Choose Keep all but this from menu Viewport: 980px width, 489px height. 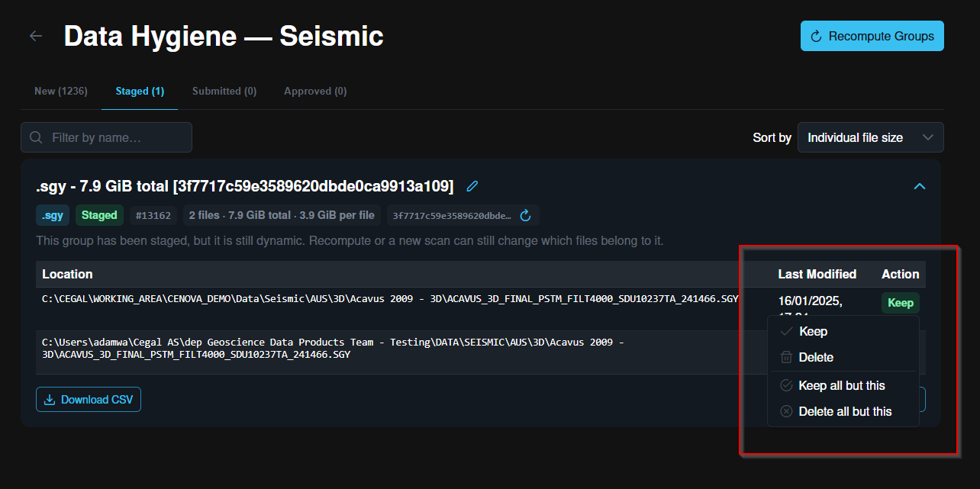pos(843,385)
